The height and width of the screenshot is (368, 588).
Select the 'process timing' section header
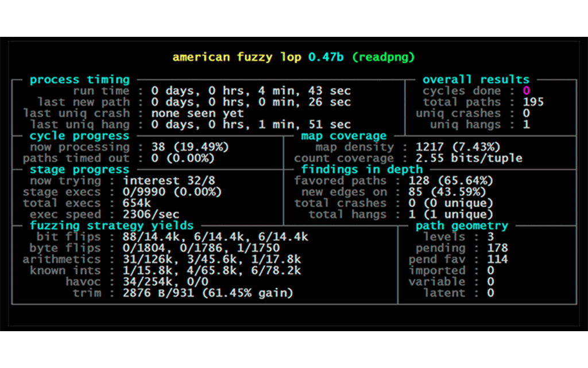pos(79,80)
